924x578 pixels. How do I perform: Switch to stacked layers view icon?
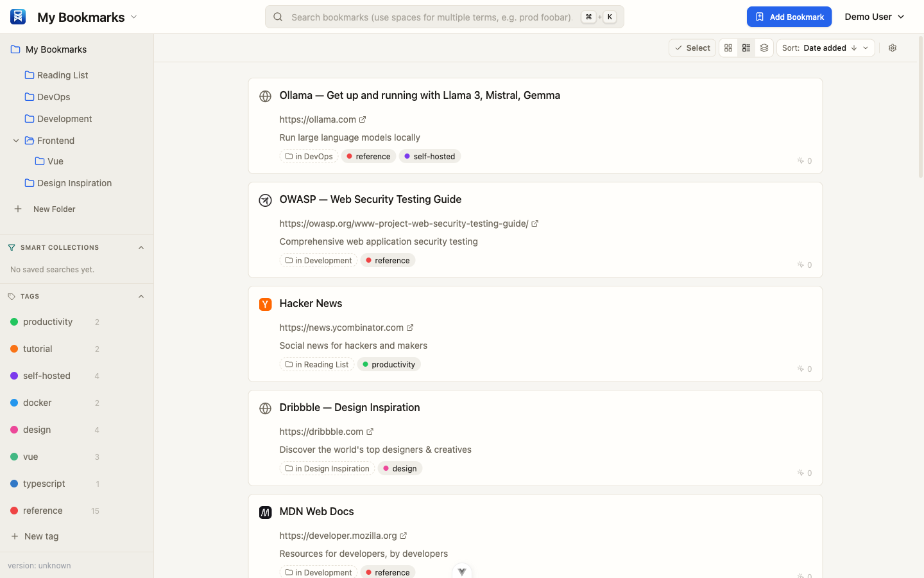(x=764, y=48)
